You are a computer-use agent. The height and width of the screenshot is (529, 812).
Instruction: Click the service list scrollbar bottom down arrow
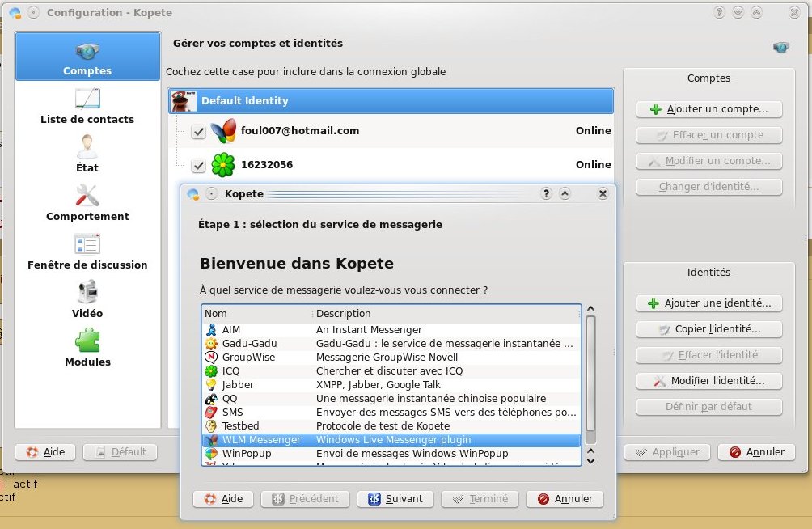tap(591, 460)
